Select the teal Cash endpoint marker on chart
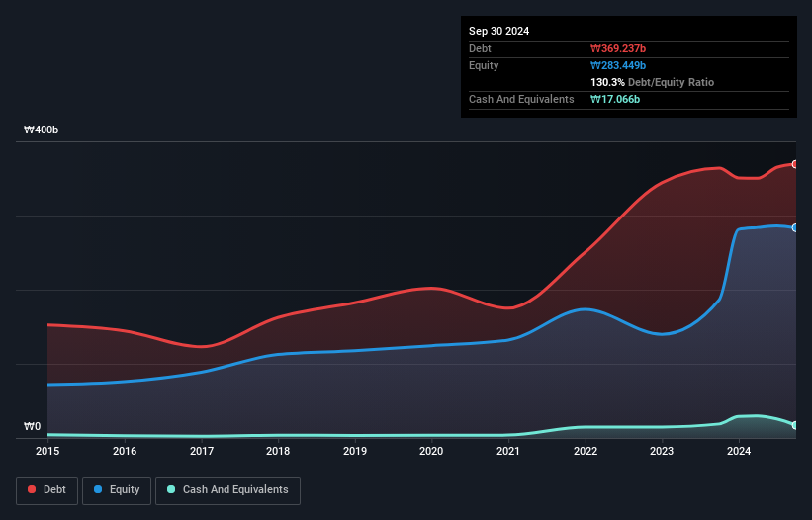Viewport: 812px width, 520px height. pyautogui.click(x=795, y=425)
